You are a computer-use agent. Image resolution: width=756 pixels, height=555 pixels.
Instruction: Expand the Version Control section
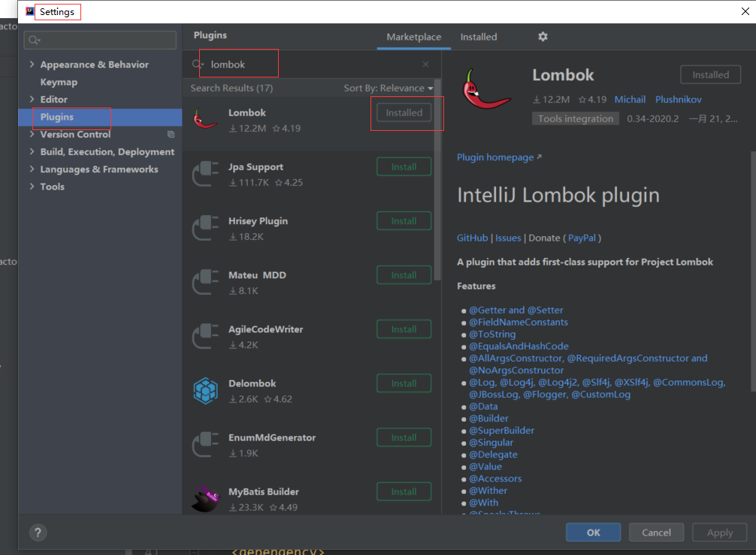point(32,134)
